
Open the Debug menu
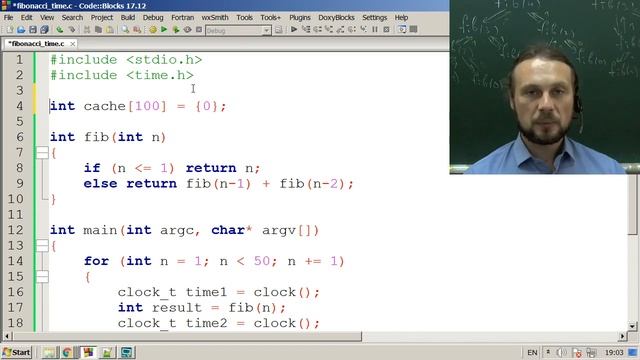[x=153, y=18]
